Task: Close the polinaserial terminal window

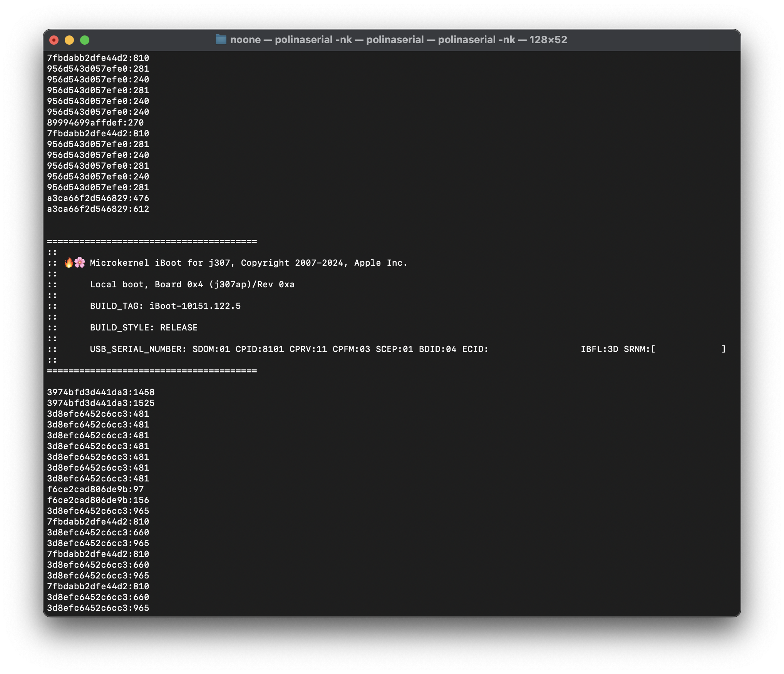Action: [54, 40]
